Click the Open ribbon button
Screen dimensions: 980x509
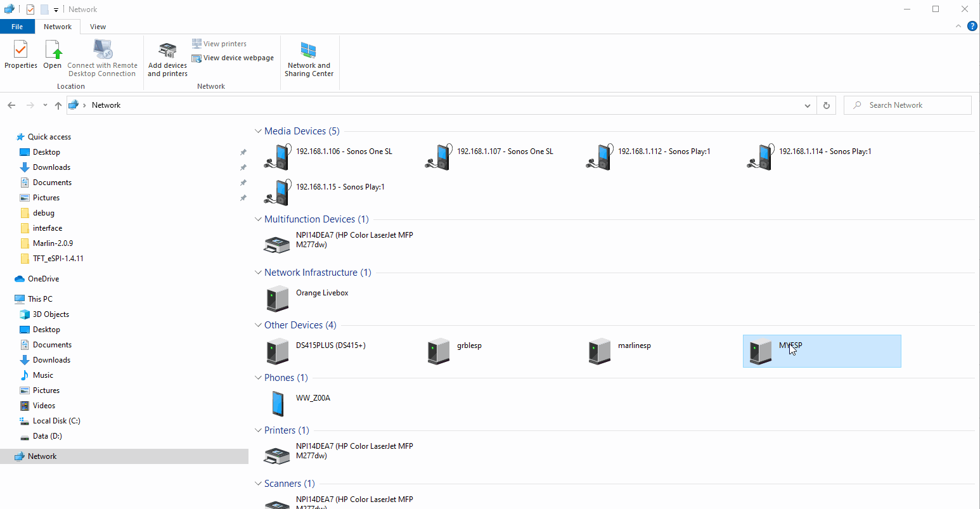[53, 55]
